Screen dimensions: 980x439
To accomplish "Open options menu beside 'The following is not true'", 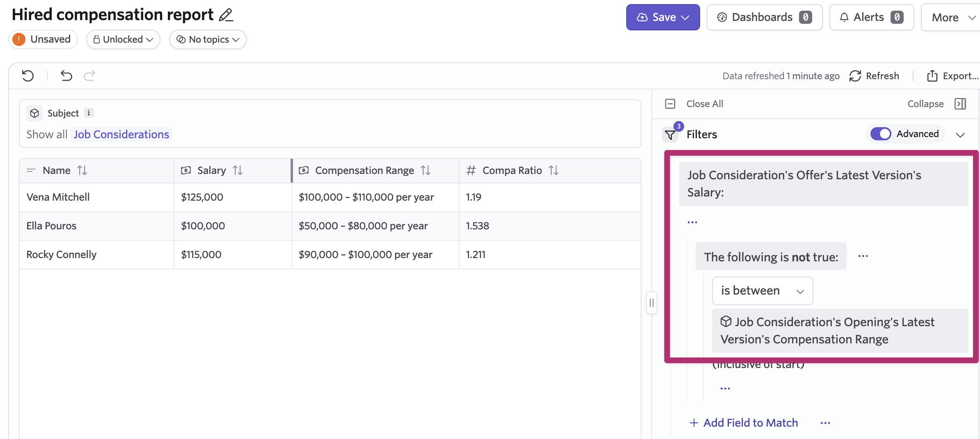I will (863, 256).
